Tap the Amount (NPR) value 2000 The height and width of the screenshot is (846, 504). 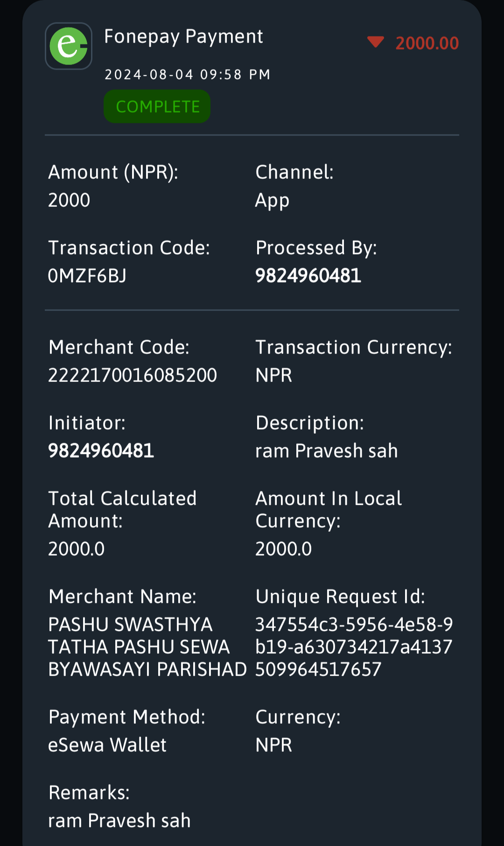click(x=69, y=200)
